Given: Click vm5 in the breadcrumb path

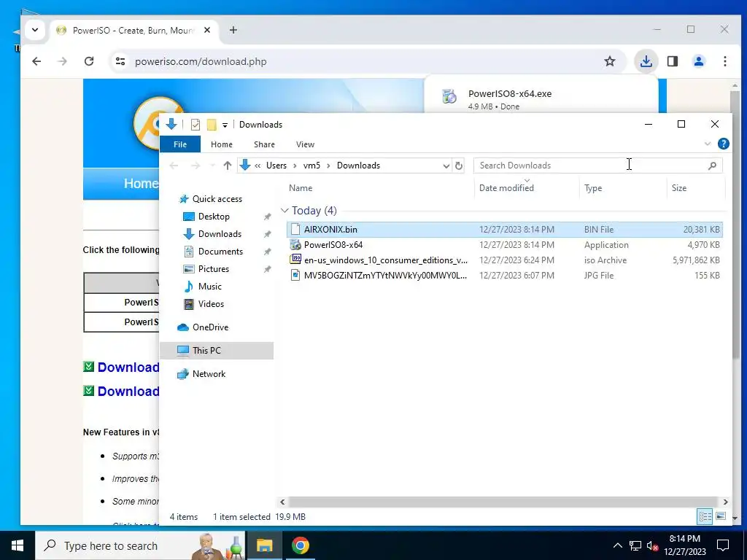Looking at the screenshot, I should point(311,166).
